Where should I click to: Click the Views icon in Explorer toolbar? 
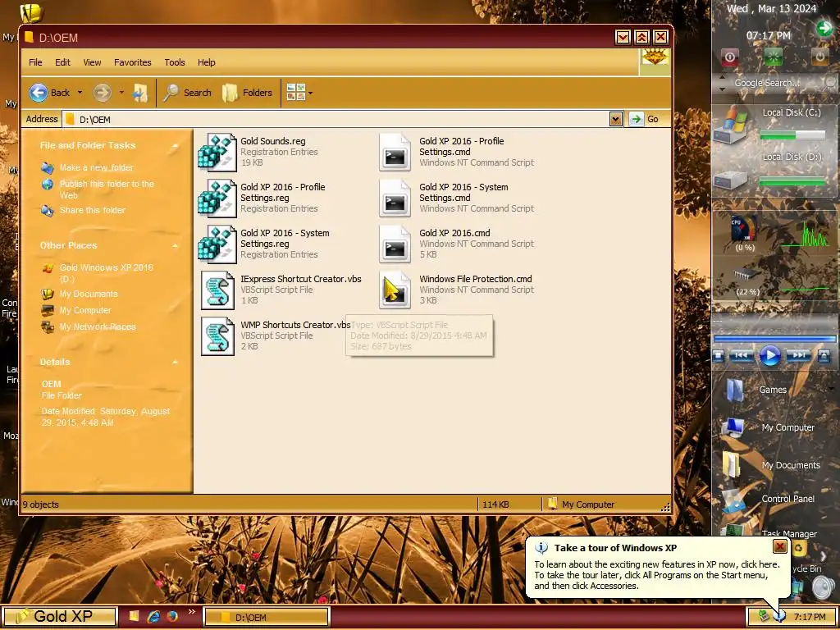click(x=295, y=93)
